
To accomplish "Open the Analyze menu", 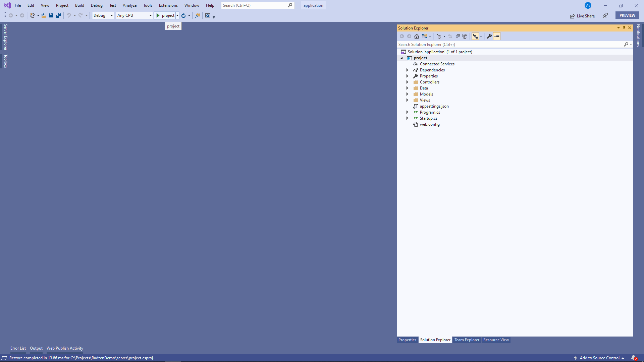I will pyautogui.click(x=129, y=5).
